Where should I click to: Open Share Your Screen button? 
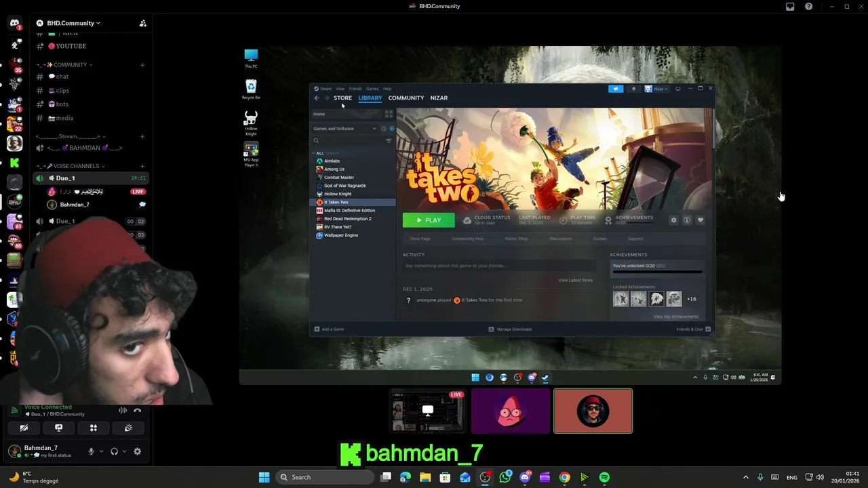coord(58,428)
